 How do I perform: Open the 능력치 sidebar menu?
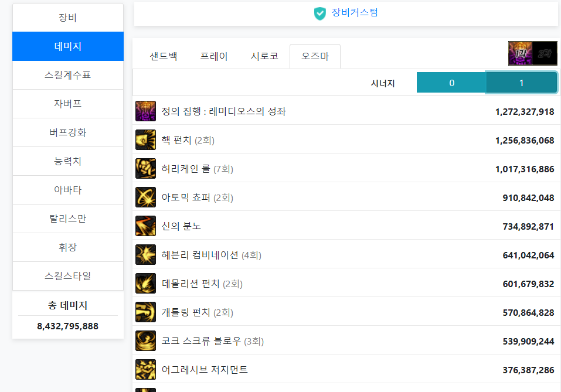68,161
